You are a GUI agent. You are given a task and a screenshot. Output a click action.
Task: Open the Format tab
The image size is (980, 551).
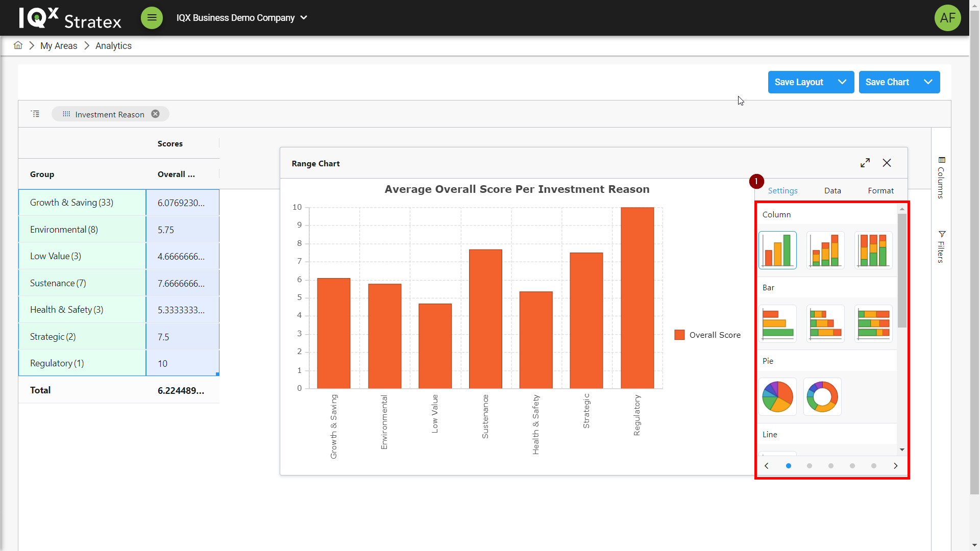(880, 190)
